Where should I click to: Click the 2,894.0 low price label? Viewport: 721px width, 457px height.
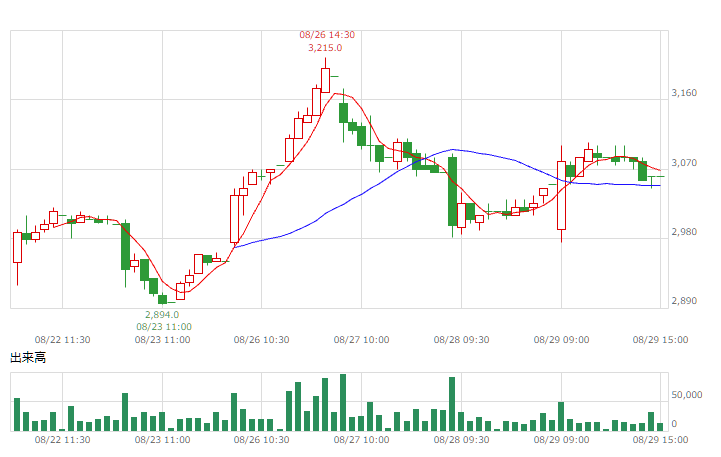[x=162, y=314]
